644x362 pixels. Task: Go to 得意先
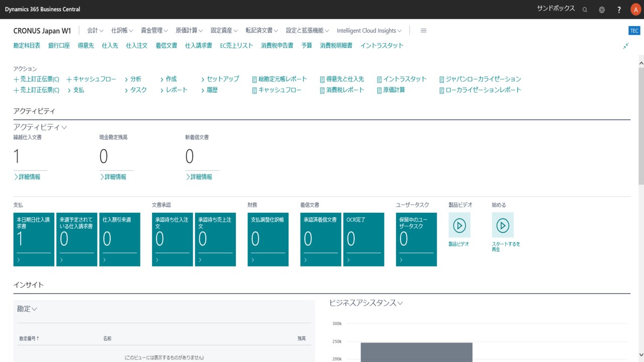pos(86,45)
